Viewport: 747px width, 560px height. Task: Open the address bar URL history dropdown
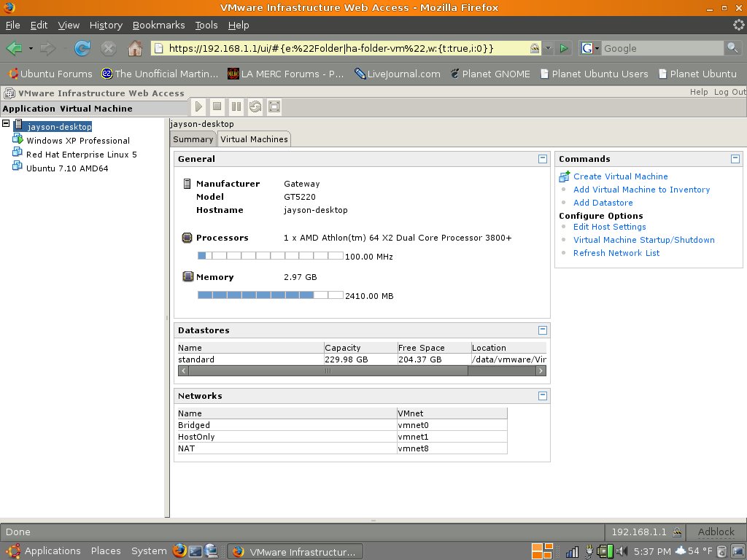[x=548, y=48]
